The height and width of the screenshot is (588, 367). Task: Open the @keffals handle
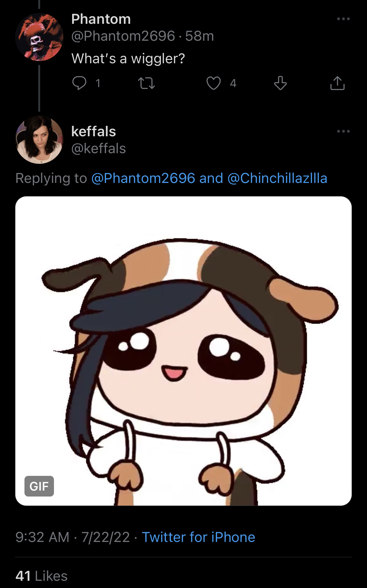[98, 148]
